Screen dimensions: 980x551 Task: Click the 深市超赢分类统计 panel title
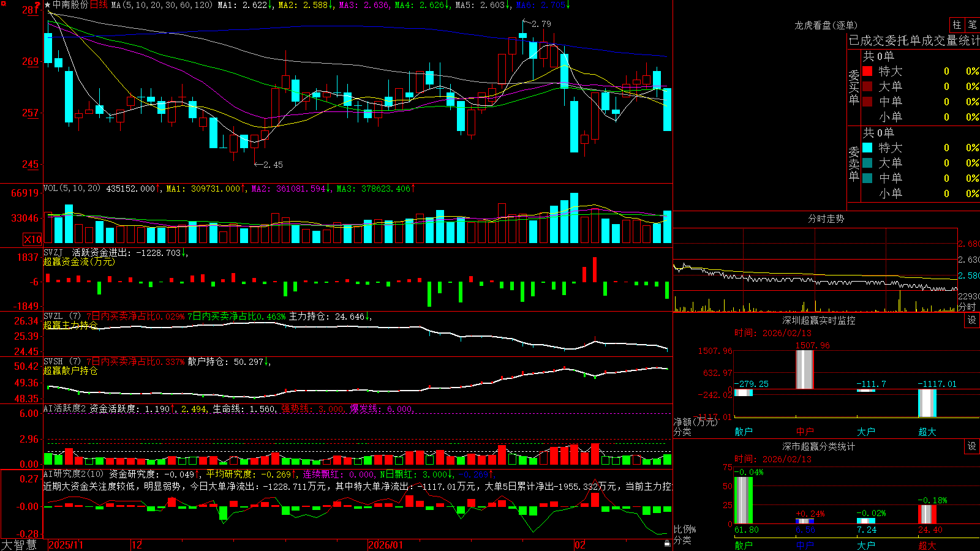pos(818,446)
